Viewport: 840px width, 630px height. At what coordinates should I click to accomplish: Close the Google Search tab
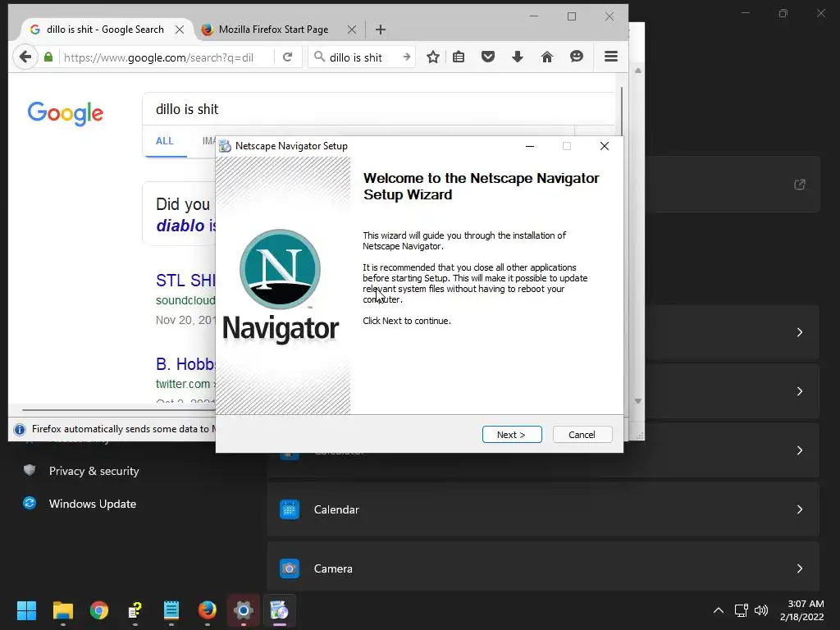[x=180, y=30]
